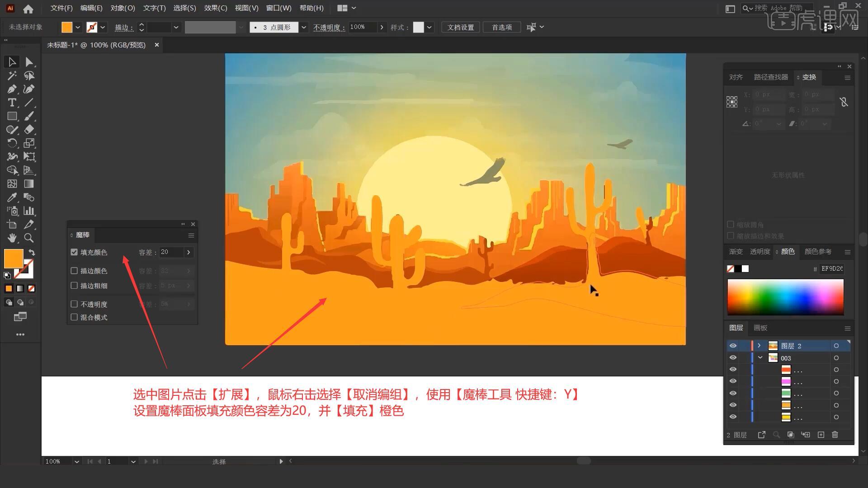Click the 变换 tab in right panel
The width and height of the screenshot is (868, 488).
click(808, 77)
